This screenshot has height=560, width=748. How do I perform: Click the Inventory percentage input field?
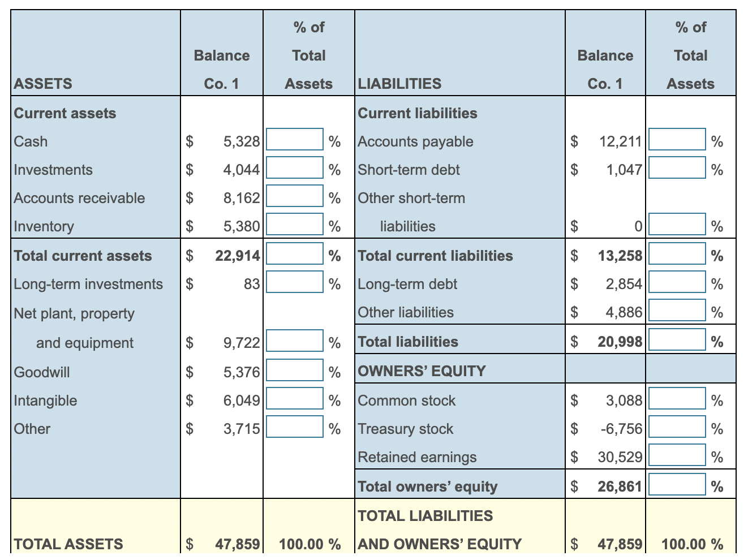pos(294,224)
